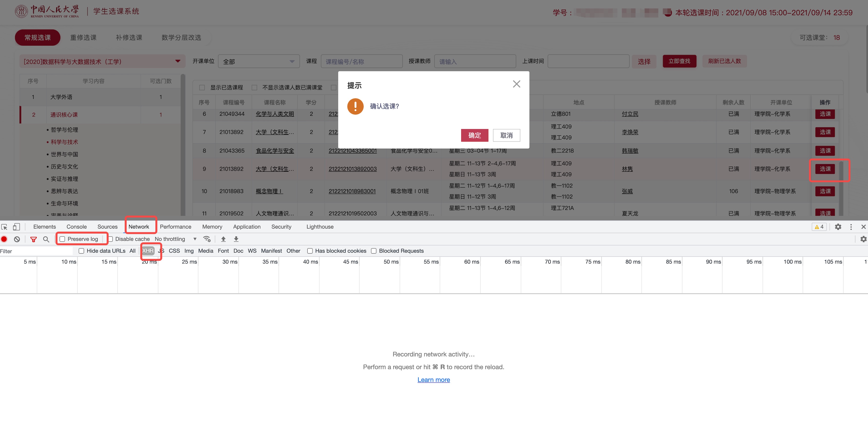Check the Hide data URLs option
The width and height of the screenshot is (868, 437).
pyautogui.click(x=81, y=251)
